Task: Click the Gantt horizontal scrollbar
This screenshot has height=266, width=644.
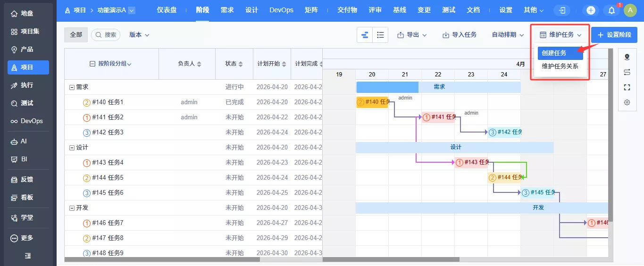Action: [x=391, y=259]
